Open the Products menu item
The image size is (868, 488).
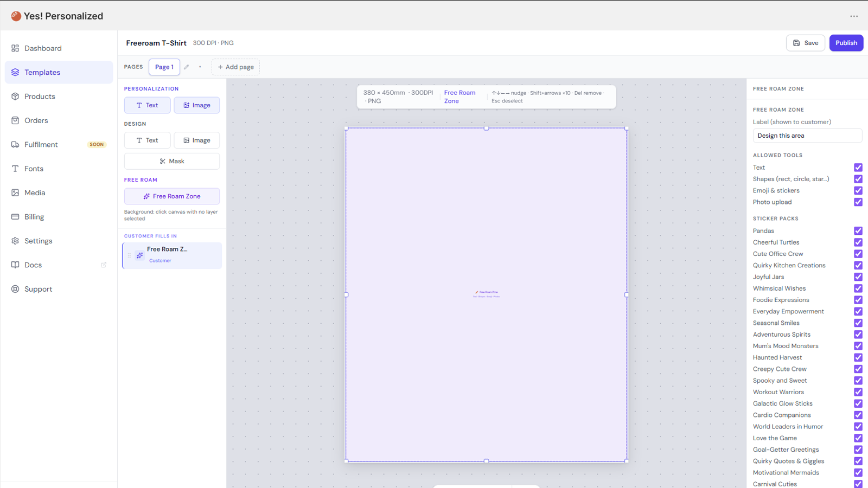(59, 97)
